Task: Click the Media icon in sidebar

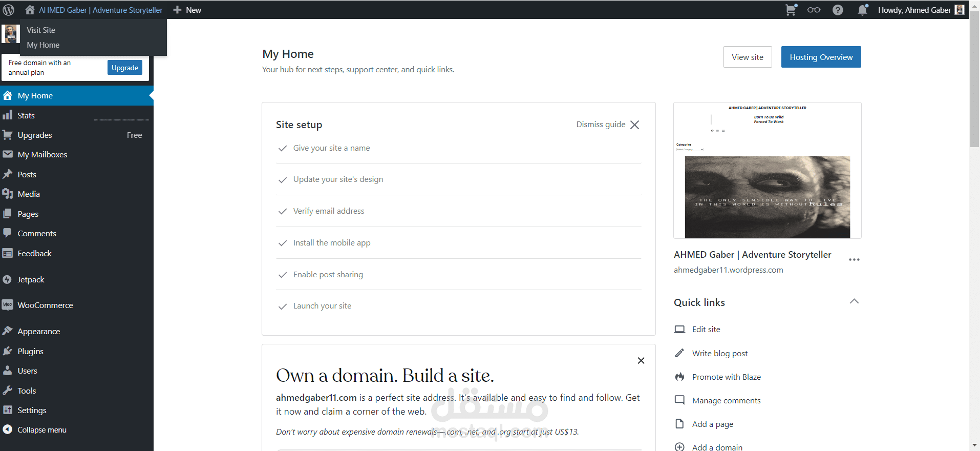Action: coord(8,194)
